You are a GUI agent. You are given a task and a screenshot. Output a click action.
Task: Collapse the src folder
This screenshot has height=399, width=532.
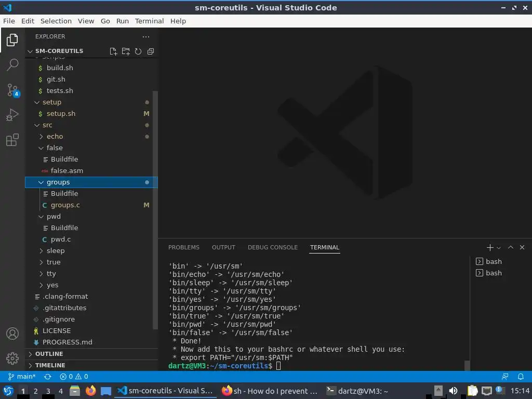pos(91,125)
